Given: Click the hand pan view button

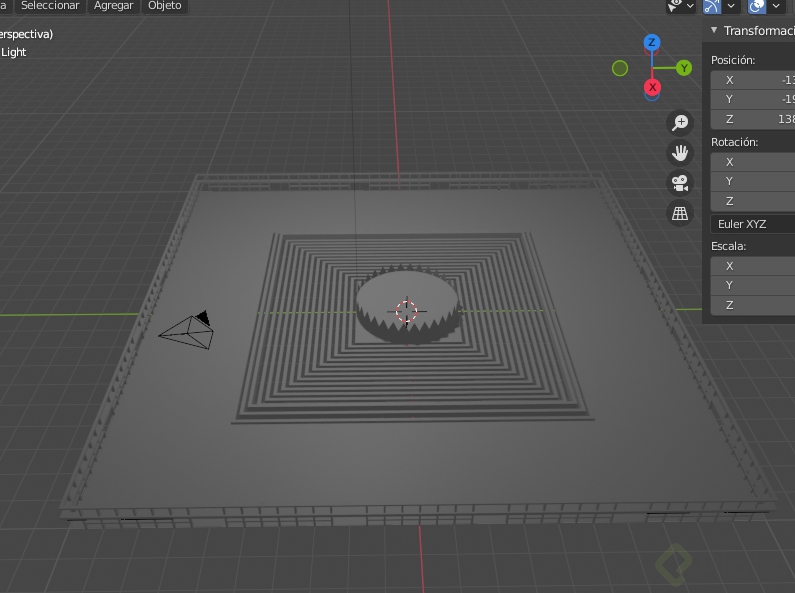Looking at the screenshot, I should point(680,153).
